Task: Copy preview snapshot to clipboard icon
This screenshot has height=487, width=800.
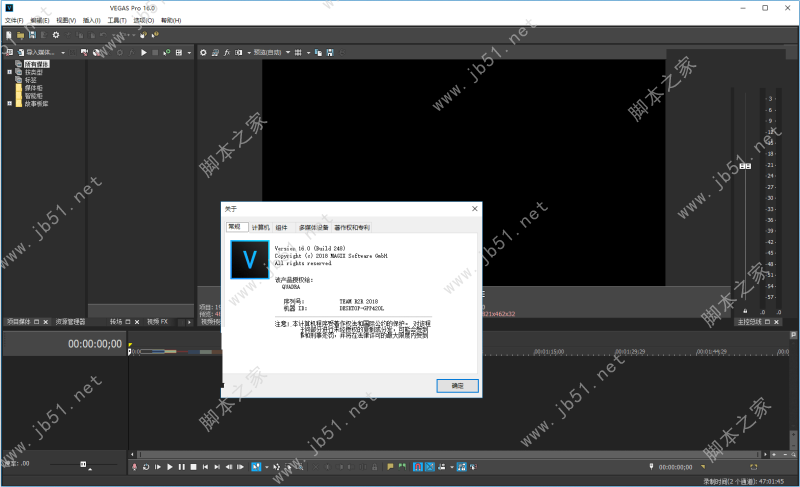Action: (x=318, y=53)
